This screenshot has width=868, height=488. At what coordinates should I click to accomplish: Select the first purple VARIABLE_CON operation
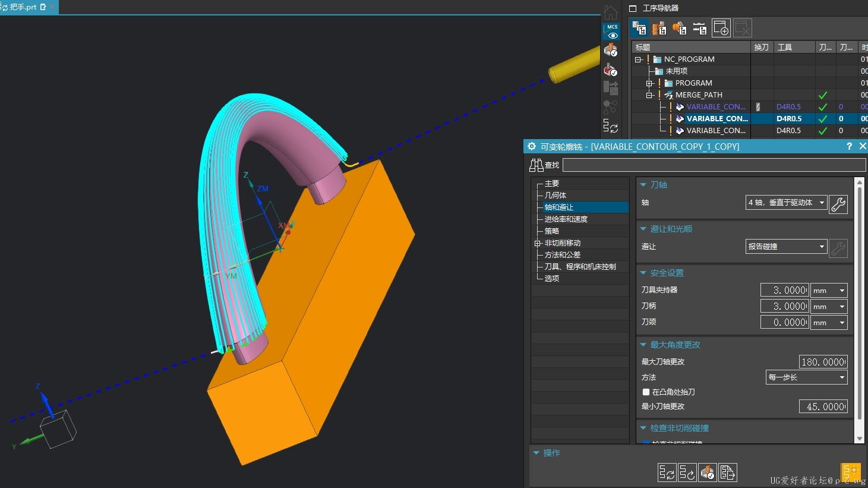716,107
